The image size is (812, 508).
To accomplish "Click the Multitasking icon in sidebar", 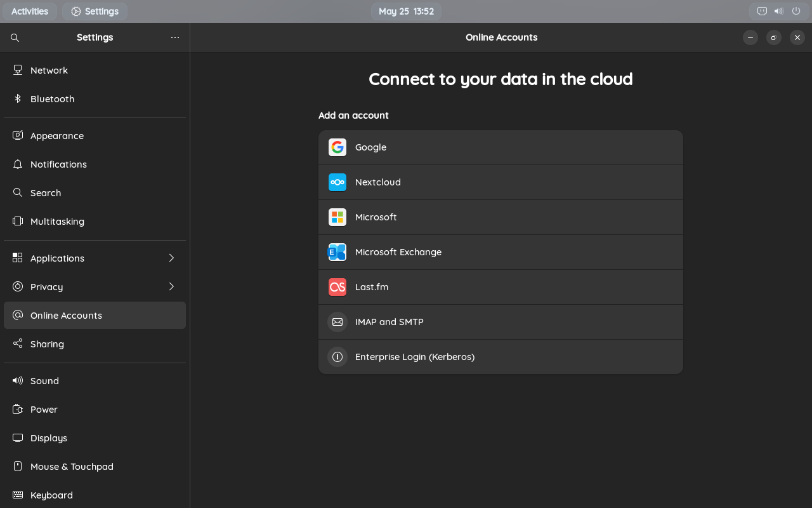I will 18,221.
